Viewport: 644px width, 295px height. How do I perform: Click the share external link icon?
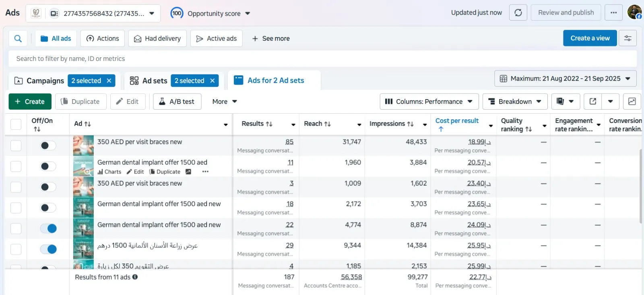point(593,102)
